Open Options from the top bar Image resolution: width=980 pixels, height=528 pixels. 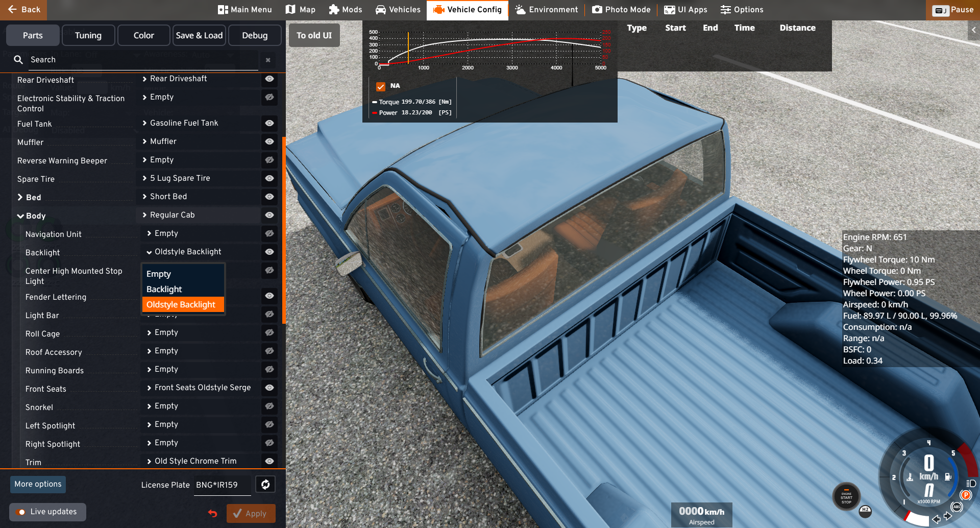pos(742,10)
